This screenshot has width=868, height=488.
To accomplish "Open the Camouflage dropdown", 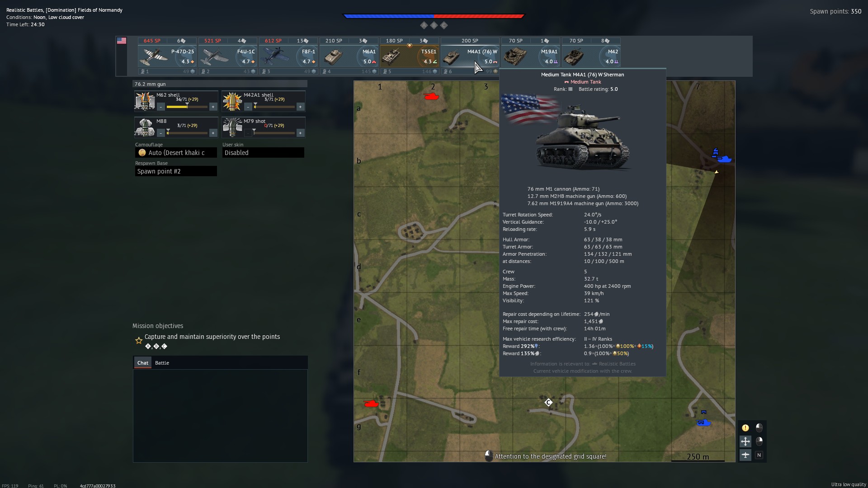I will coord(176,153).
